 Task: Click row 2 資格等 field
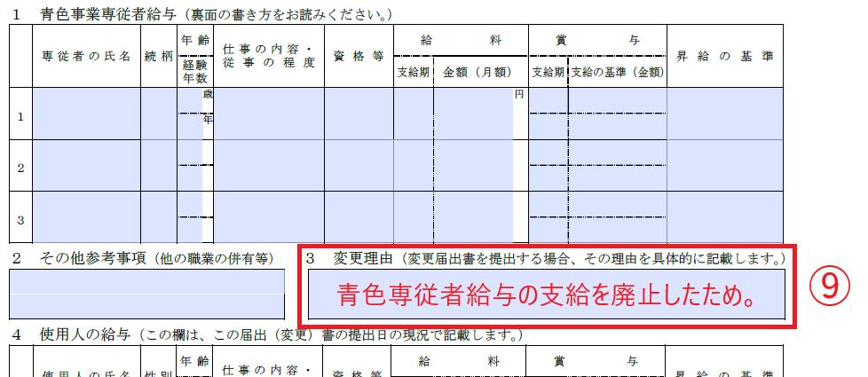click(359, 165)
